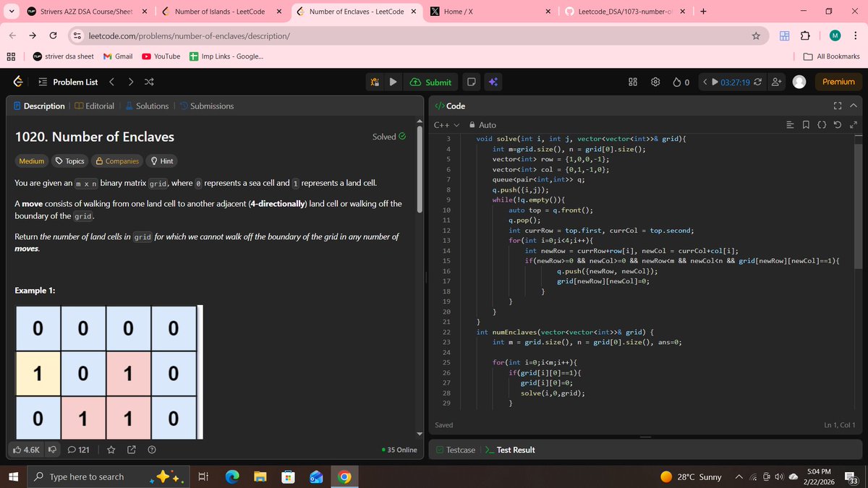Viewport: 868px width, 488px height.
Task: Pick a random problem with shuffle icon
Action: (149, 82)
